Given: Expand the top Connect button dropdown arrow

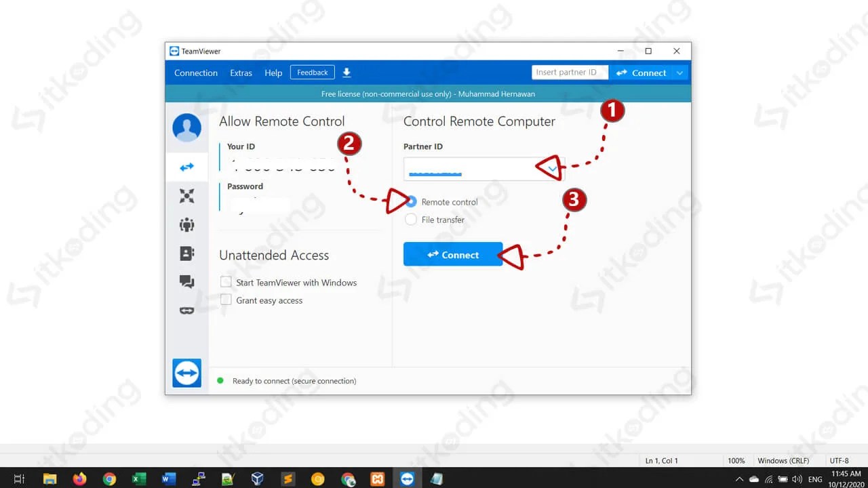Looking at the screenshot, I should click(681, 73).
